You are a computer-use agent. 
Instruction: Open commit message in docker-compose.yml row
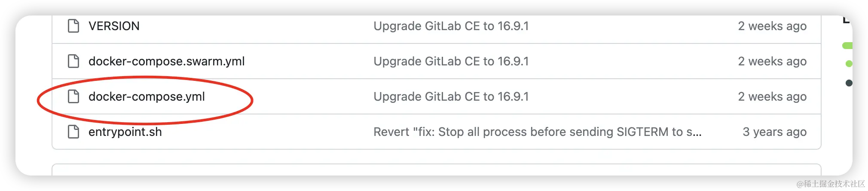(451, 96)
